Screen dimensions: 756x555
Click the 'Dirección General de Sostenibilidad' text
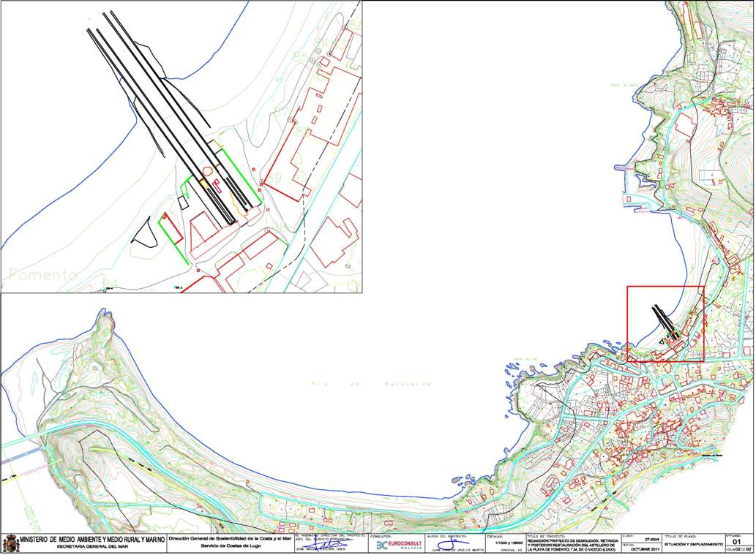231,539
